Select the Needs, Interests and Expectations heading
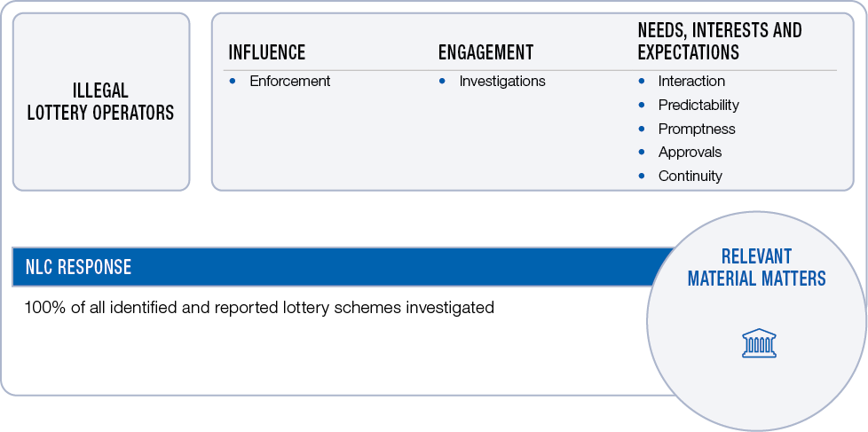 click(719, 42)
